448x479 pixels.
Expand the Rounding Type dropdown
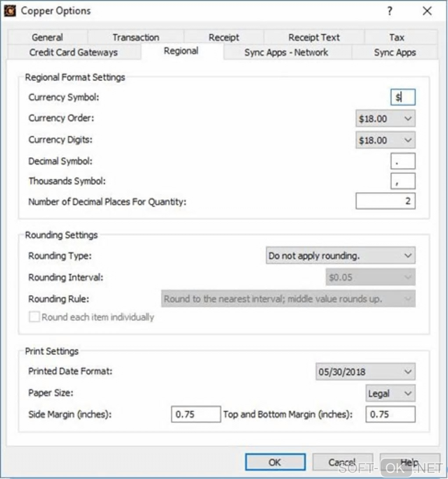click(340, 256)
